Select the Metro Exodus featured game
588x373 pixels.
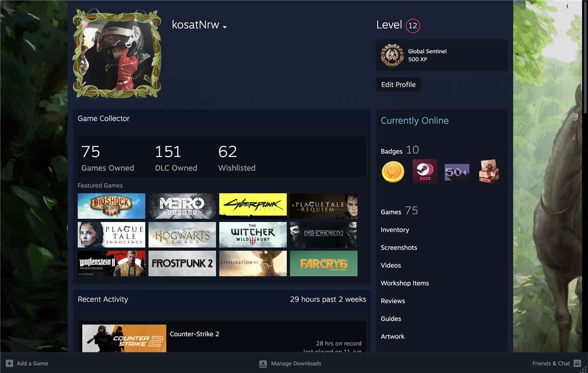(182, 206)
